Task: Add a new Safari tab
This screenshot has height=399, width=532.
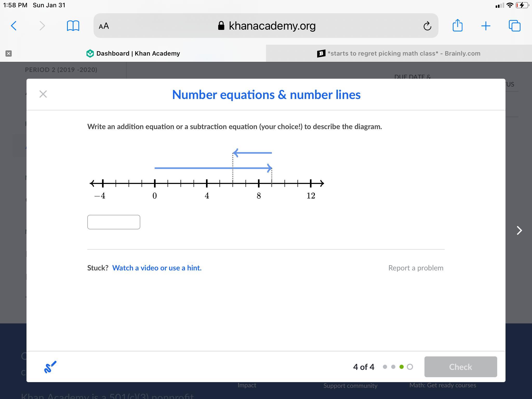Action: click(486, 26)
